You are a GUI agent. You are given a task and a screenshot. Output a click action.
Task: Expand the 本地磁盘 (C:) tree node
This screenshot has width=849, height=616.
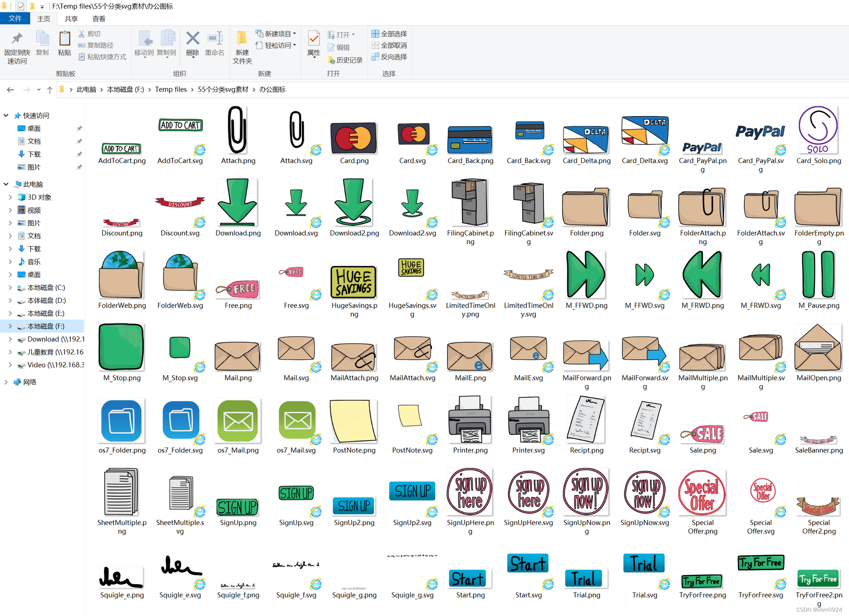tap(10, 288)
